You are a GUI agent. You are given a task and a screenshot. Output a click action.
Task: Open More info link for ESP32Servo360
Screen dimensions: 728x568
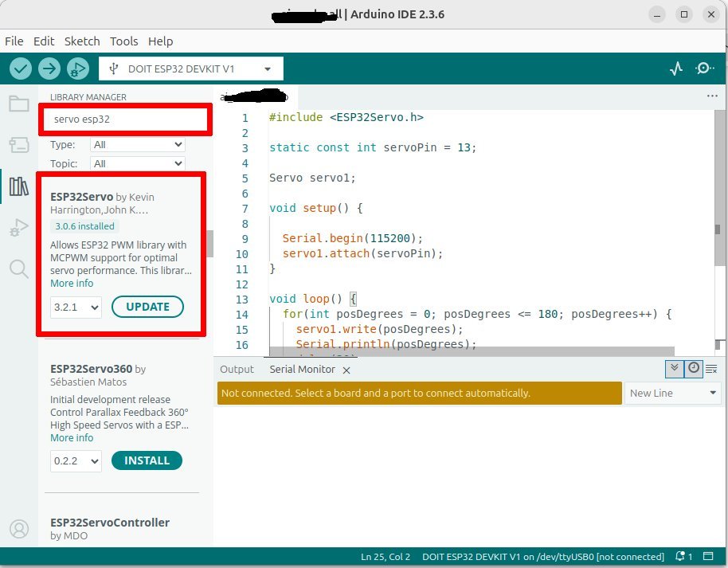click(72, 438)
